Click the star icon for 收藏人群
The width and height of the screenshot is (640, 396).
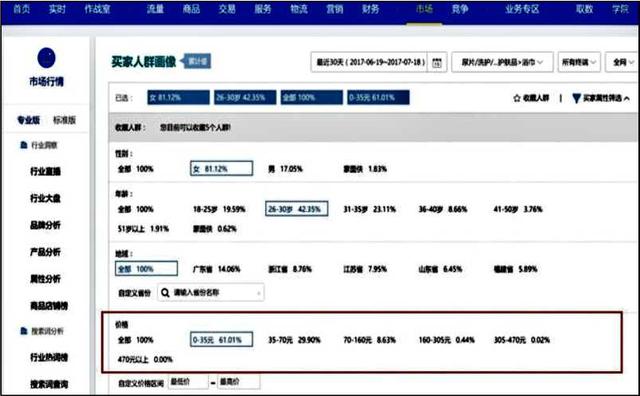pos(517,98)
